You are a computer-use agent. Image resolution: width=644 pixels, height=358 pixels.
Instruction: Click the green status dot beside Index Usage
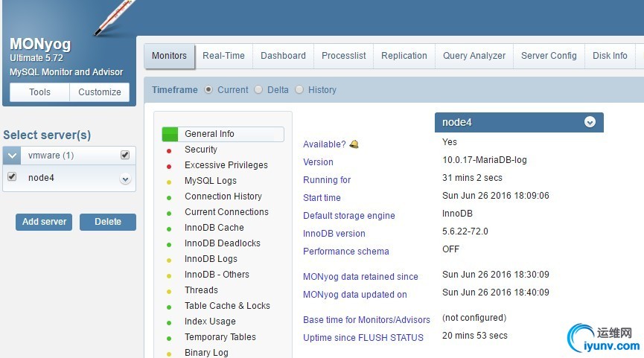[169, 322]
